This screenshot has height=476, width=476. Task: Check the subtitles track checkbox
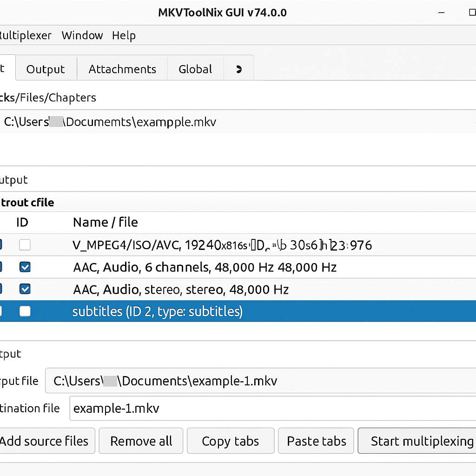tap(25, 311)
